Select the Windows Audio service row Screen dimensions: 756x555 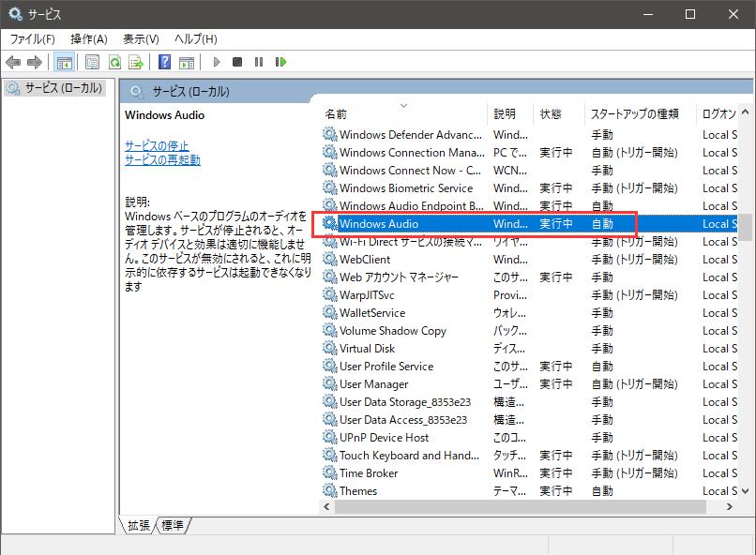[530, 223]
